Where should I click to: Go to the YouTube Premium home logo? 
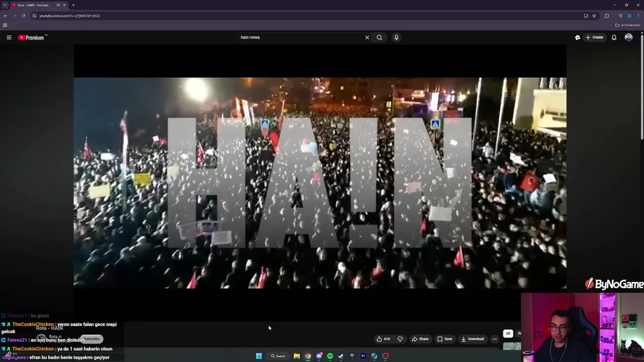[x=32, y=37]
